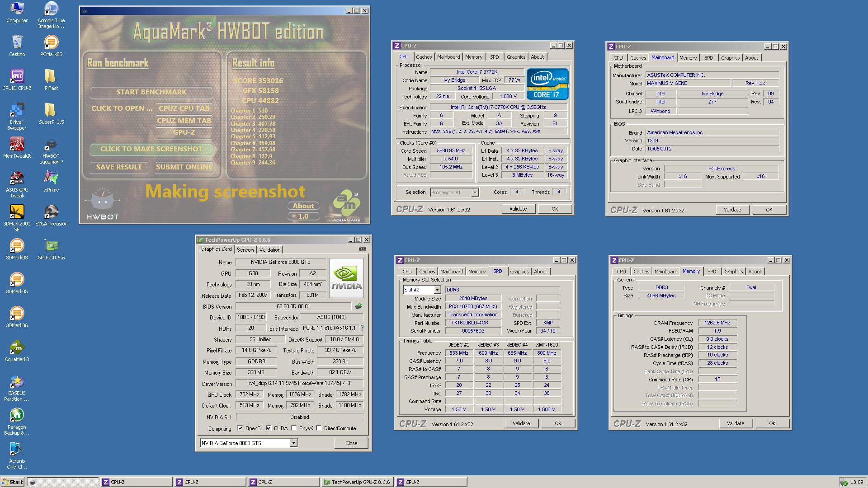
Task: Toggle CUDA checkbox in GPU-Z
Action: coord(269,428)
